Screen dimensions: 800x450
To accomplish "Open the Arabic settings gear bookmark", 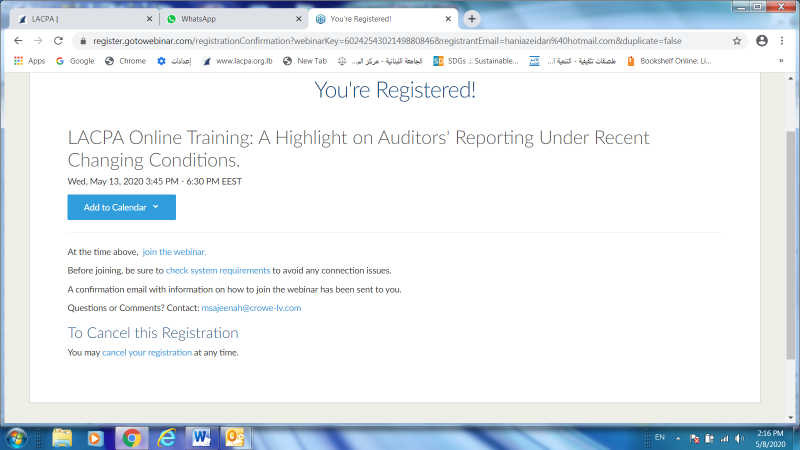I will coord(174,61).
